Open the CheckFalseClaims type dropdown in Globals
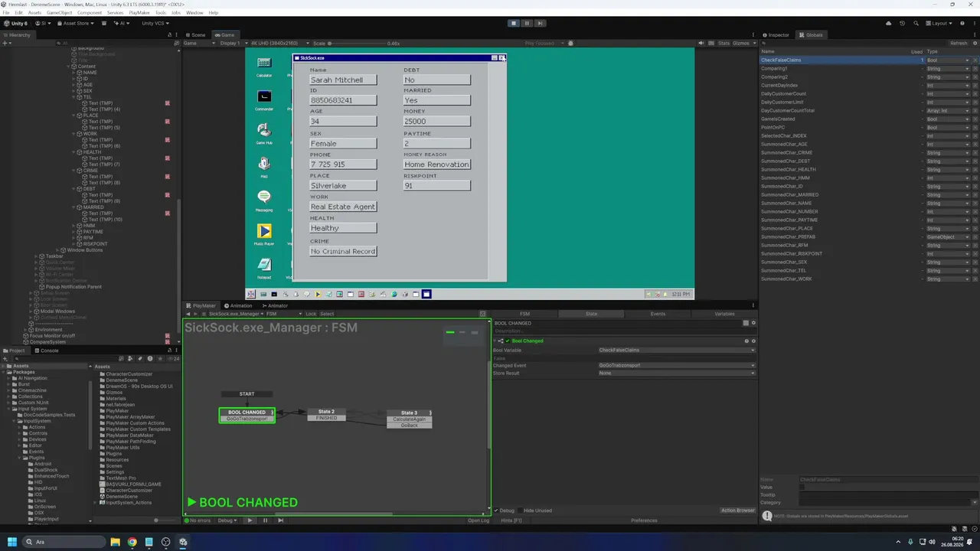Image resolution: width=980 pixels, height=551 pixels. [949, 60]
